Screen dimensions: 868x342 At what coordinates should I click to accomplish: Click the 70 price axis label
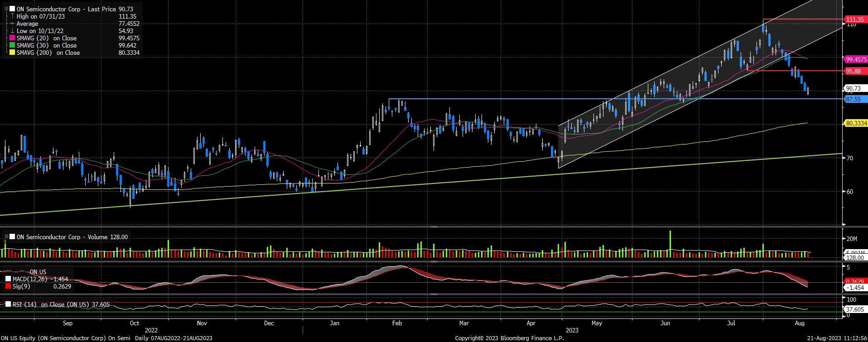[x=850, y=158]
